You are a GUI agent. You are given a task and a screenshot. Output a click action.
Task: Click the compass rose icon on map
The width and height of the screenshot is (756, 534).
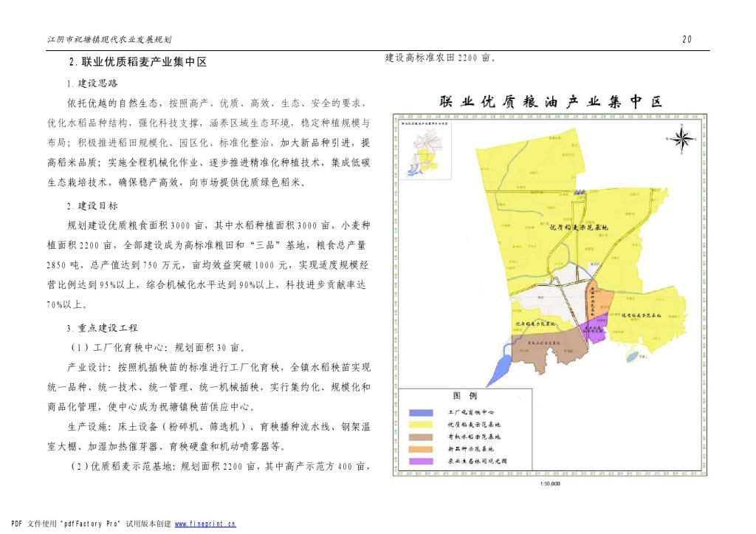(x=681, y=139)
